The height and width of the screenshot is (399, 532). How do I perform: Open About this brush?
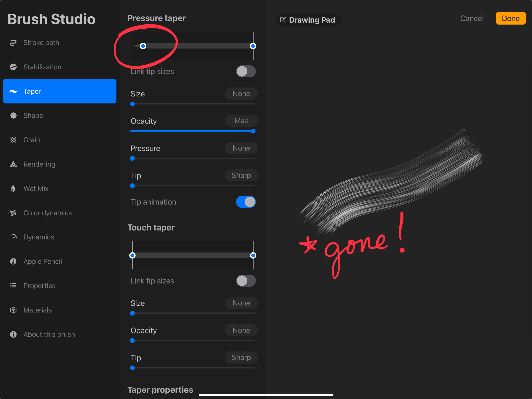[x=60, y=335]
